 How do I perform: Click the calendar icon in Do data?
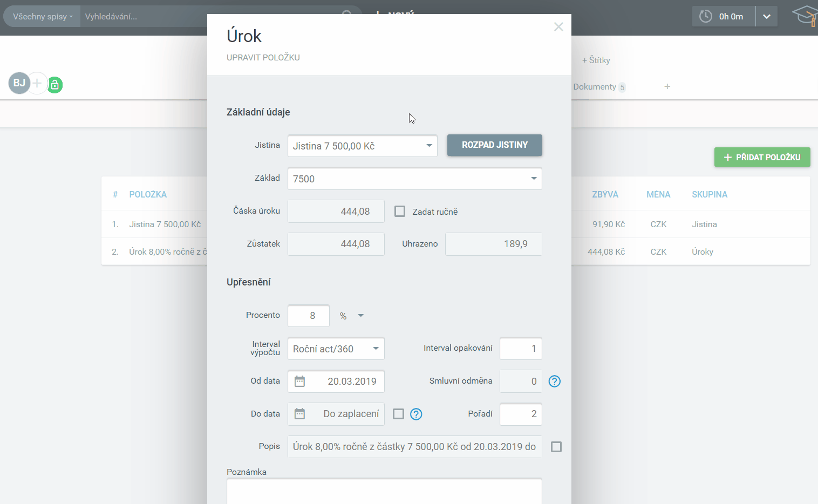coord(299,414)
